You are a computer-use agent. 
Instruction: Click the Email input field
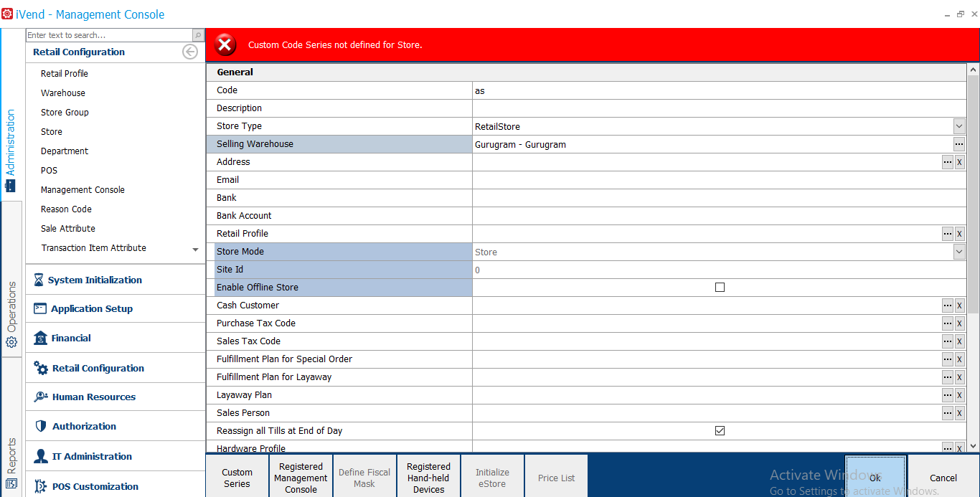[x=719, y=180]
